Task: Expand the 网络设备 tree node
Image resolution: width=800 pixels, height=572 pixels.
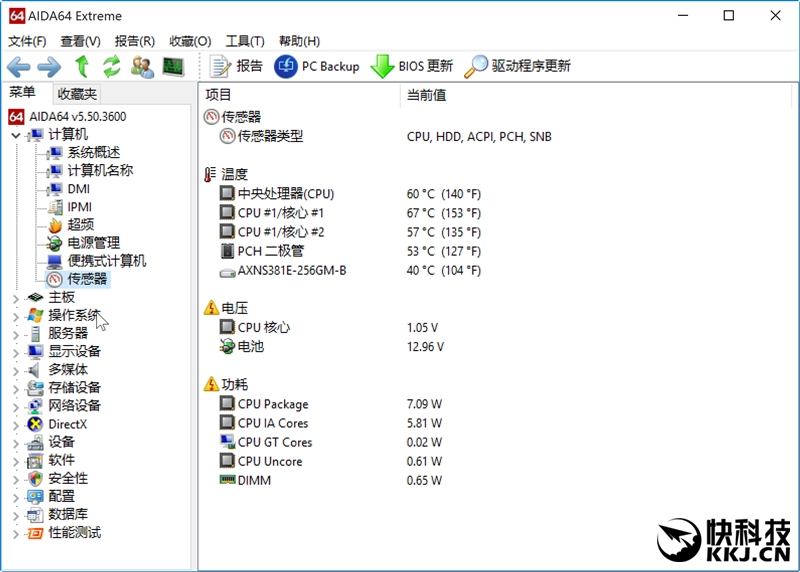Action: (x=15, y=407)
